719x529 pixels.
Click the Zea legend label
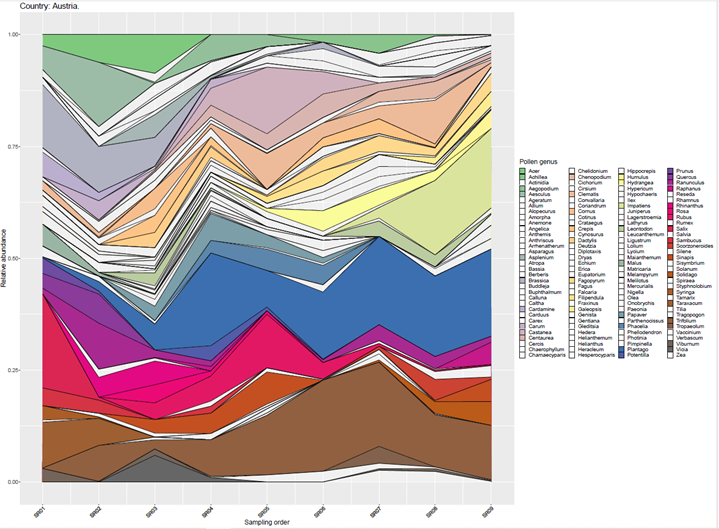point(682,354)
